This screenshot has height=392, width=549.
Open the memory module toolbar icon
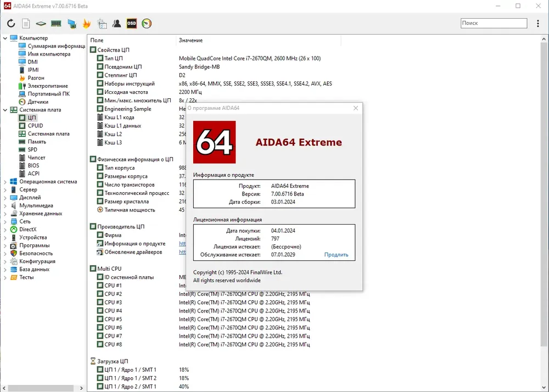pos(56,24)
